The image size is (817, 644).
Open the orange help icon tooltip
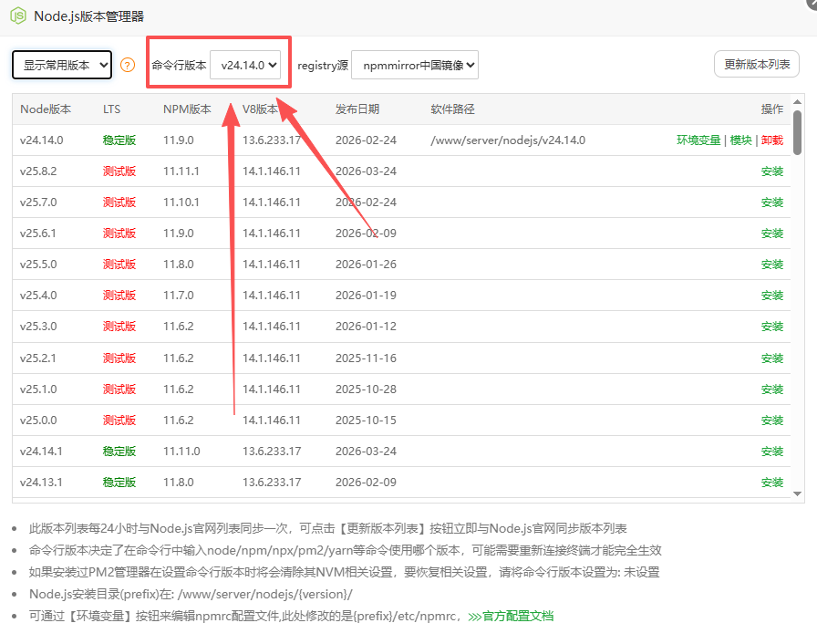pyautogui.click(x=127, y=65)
